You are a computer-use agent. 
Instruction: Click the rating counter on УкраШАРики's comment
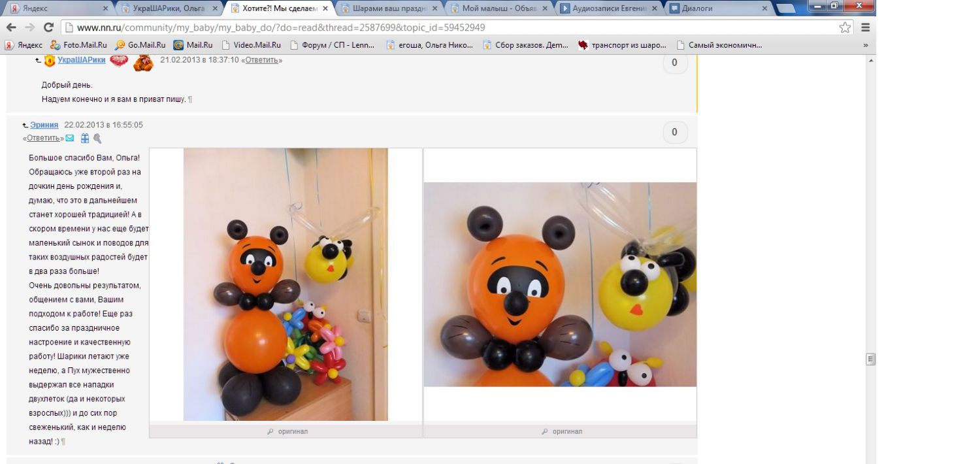[675, 63]
